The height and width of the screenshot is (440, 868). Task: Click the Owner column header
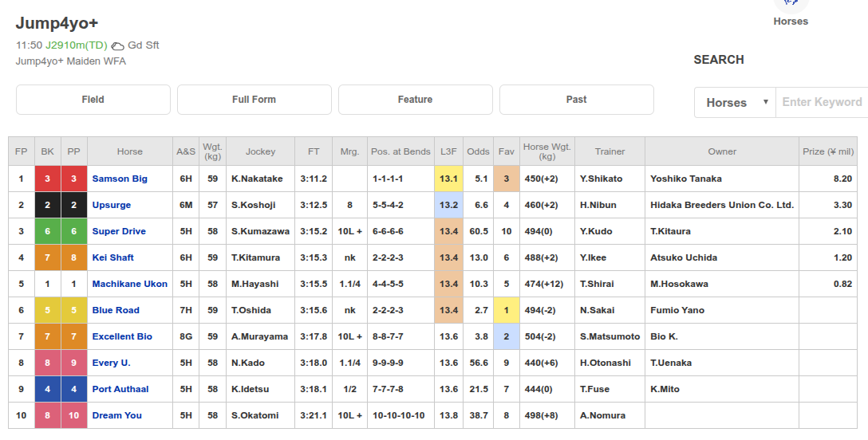(723, 151)
